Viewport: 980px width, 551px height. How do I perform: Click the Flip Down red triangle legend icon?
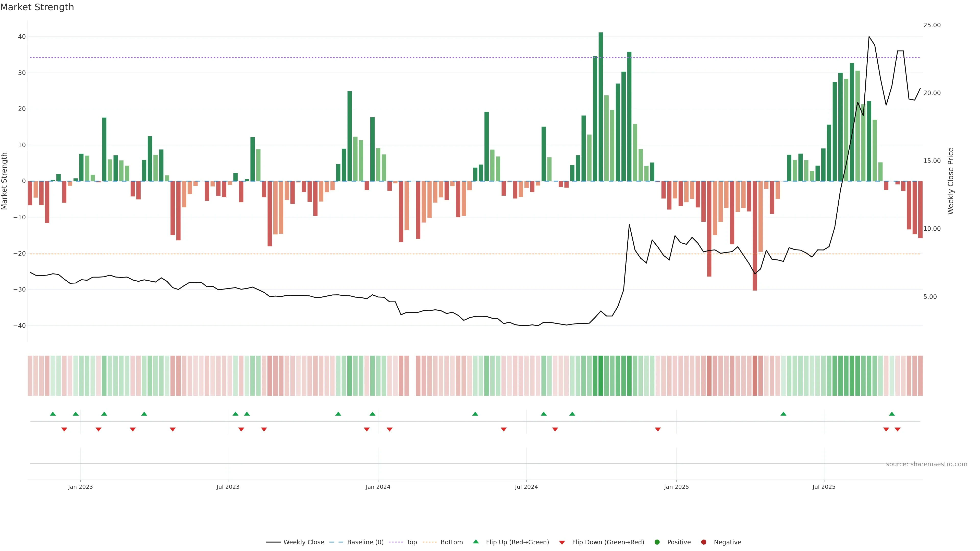coord(562,543)
